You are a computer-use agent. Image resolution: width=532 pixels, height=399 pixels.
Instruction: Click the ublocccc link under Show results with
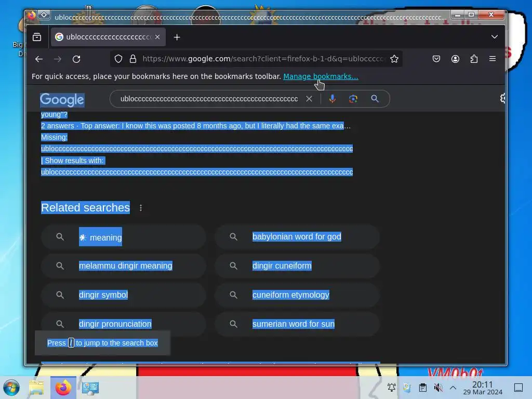pos(197,172)
